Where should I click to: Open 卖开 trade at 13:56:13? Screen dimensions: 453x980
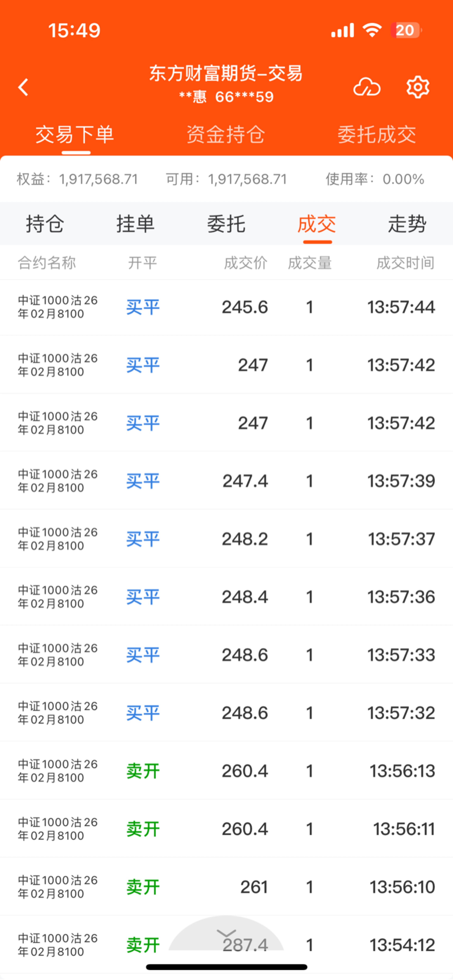pos(226,771)
